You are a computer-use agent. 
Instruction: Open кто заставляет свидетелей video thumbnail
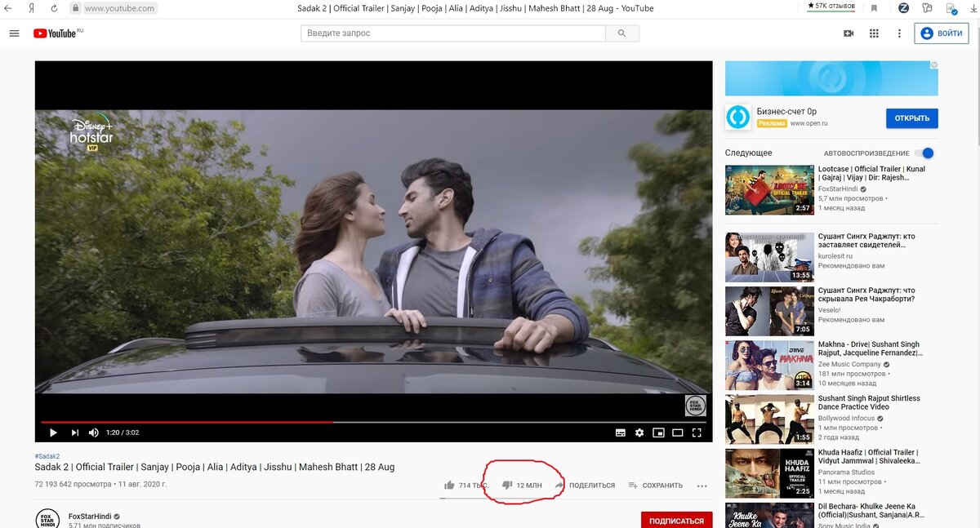[769, 257]
